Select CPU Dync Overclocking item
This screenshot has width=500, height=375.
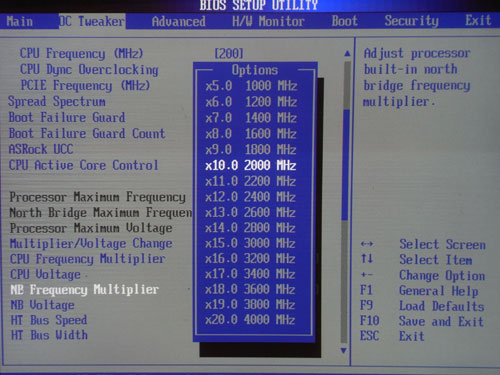coord(89,70)
